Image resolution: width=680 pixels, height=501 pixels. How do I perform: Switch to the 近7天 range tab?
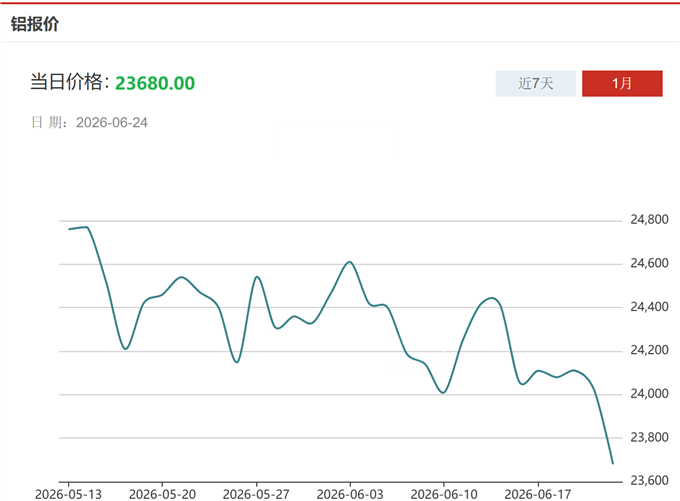(x=536, y=83)
